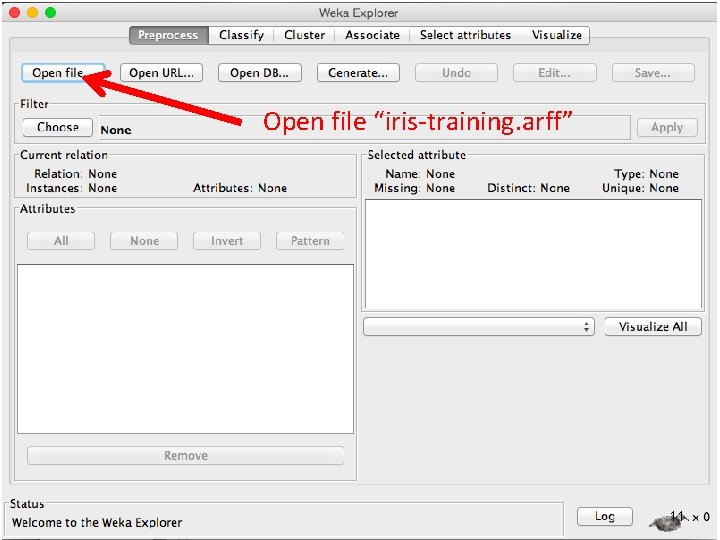Click the Name: None label
This screenshot has width=720, height=540.
click(x=420, y=174)
